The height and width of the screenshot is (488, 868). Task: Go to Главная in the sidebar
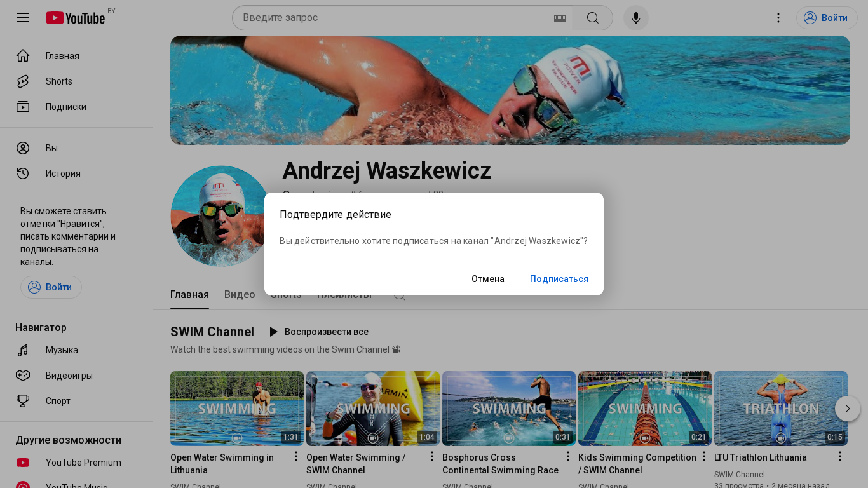click(x=76, y=56)
